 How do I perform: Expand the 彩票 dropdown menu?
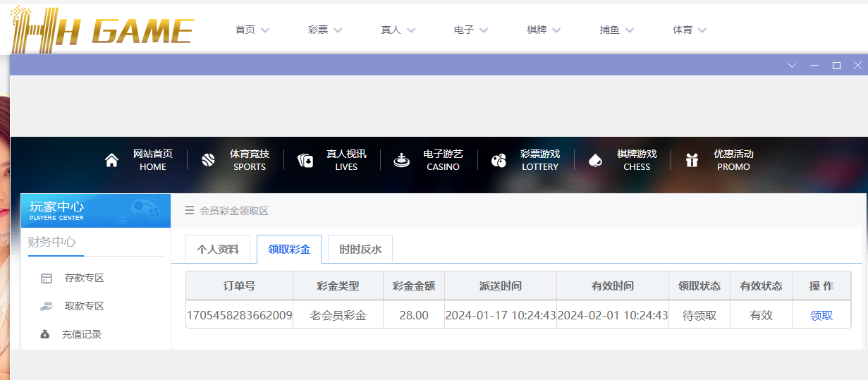coord(325,30)
